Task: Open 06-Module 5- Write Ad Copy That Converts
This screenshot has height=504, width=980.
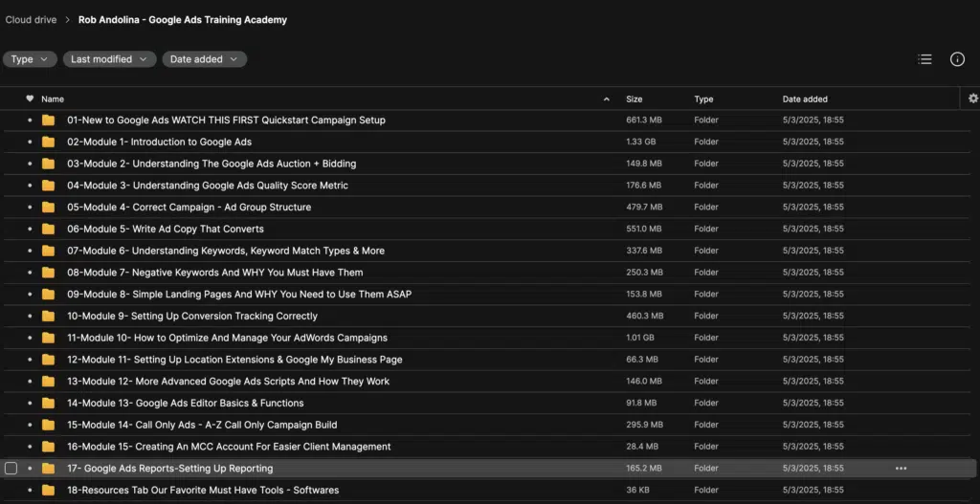Action: pos(166,230)
